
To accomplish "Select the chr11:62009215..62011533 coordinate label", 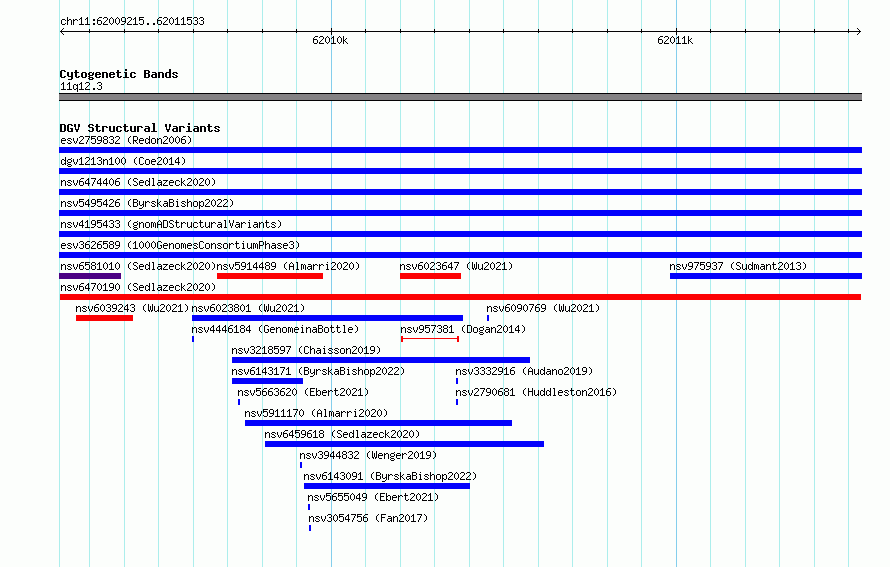I will (132, 21).
